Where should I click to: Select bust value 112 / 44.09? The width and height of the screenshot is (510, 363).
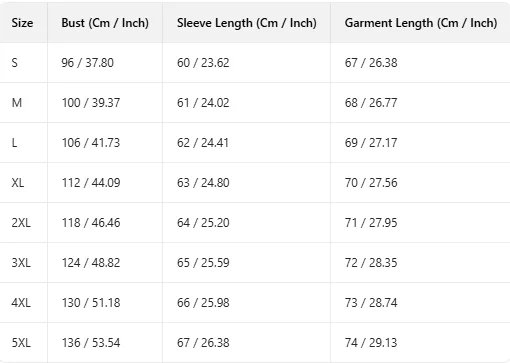(91, 183)
